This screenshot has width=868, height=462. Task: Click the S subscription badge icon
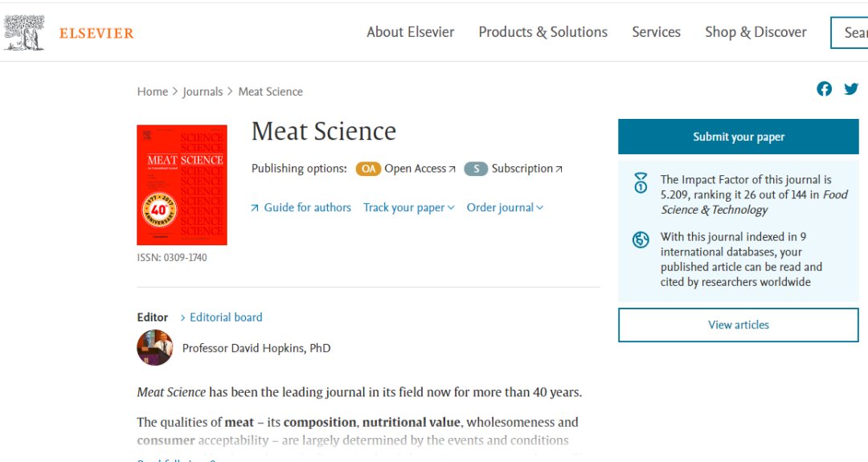pos(476,169)
